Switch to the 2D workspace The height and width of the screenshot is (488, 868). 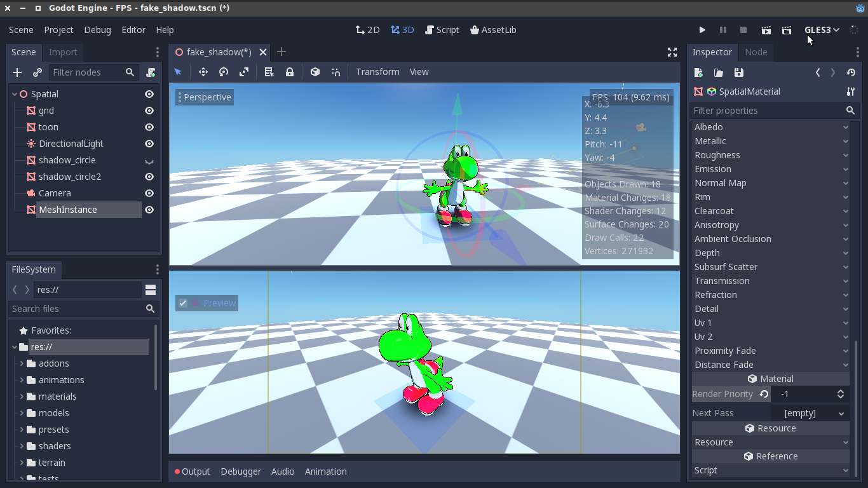pos(367,29)
